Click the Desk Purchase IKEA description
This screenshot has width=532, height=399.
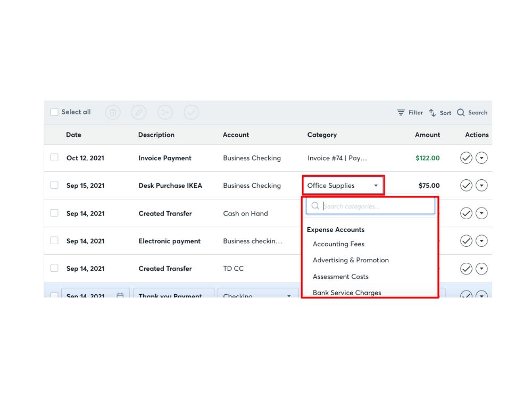click(x=170, y=186)
